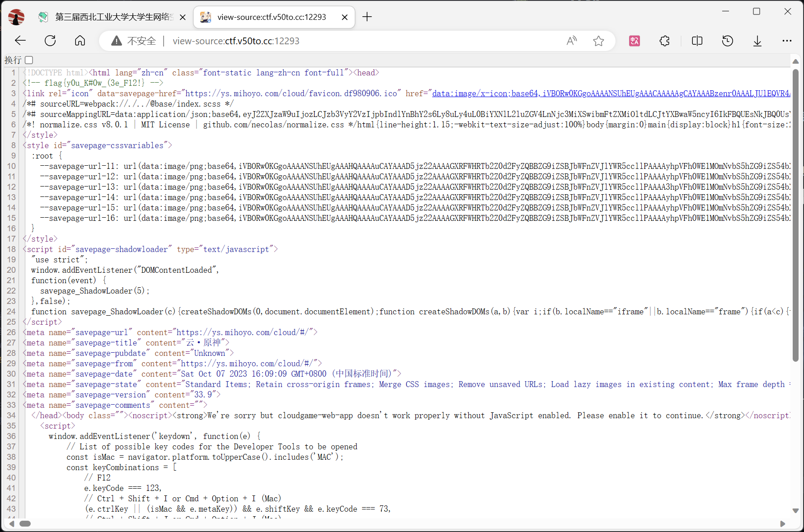Click the savepage-date meta line
Image resolution: width=804 pixels, height=532 pixels.
pyautogui.click(x=212, y=374)
